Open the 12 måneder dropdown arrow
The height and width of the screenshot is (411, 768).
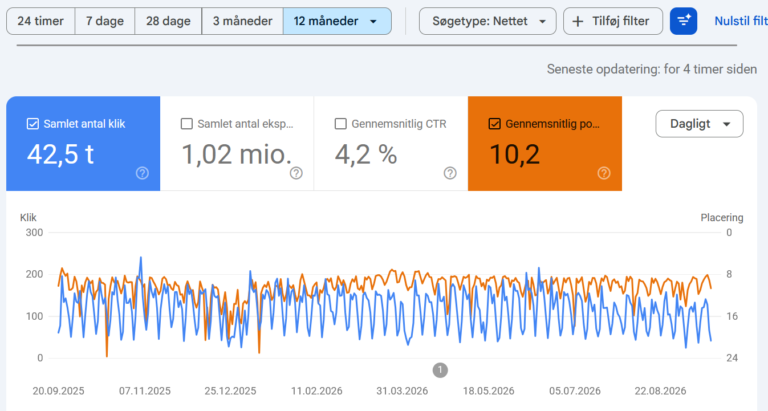(373, 22)
